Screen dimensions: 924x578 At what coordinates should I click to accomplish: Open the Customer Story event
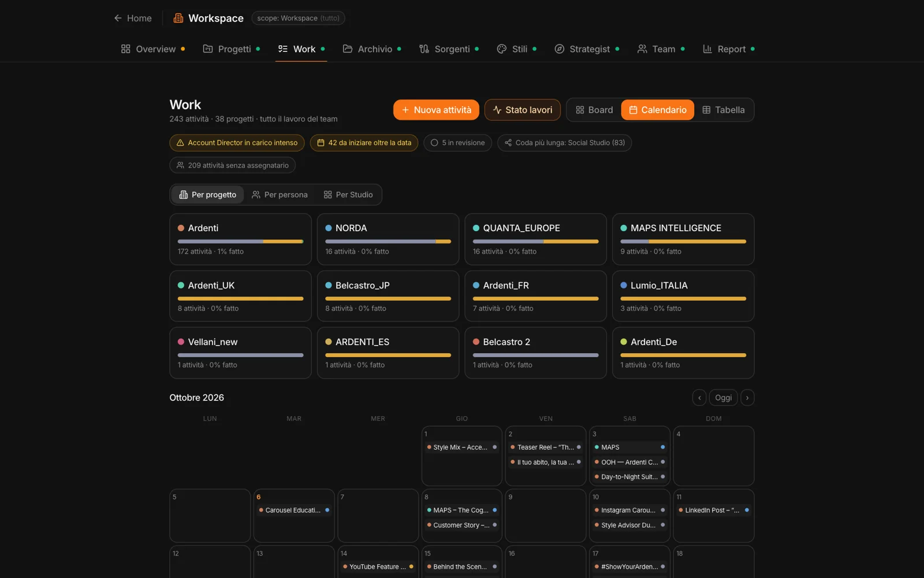tap(461, 525)
